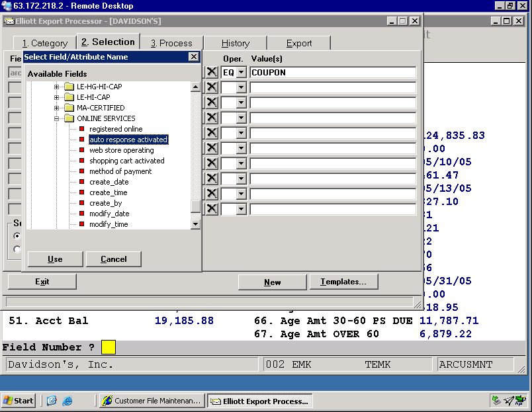Cancel the Select Field dialog
Image resolution: width=532 pixels, height=412 pixels.
[114, 259]
